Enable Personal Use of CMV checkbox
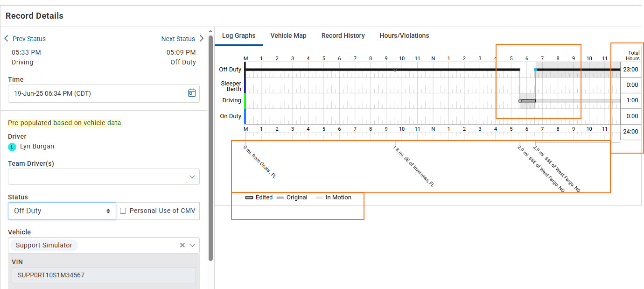The width and height of the screenshot is (644, 289). 123,211
